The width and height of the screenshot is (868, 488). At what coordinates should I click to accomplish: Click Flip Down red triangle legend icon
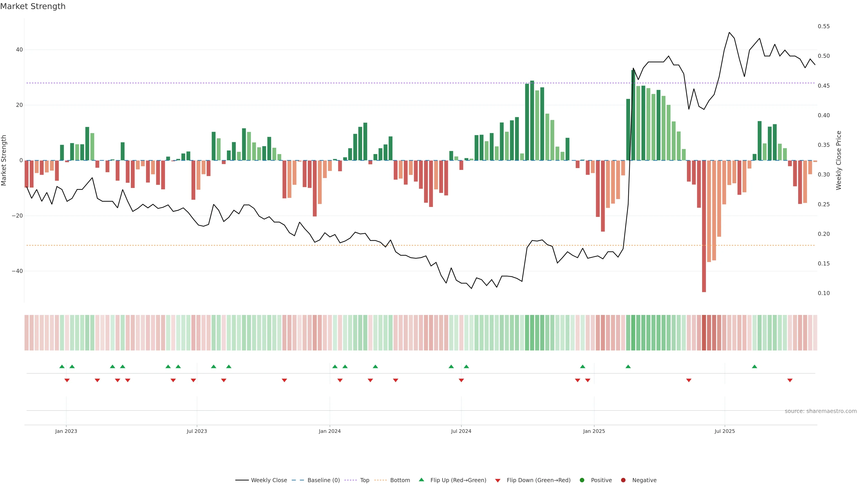[x=498, y=481]
